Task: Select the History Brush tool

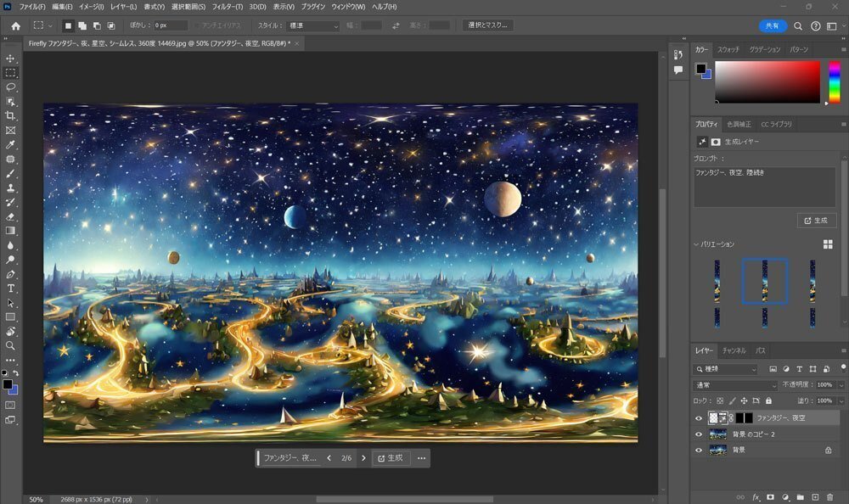Action: (10, 203)
